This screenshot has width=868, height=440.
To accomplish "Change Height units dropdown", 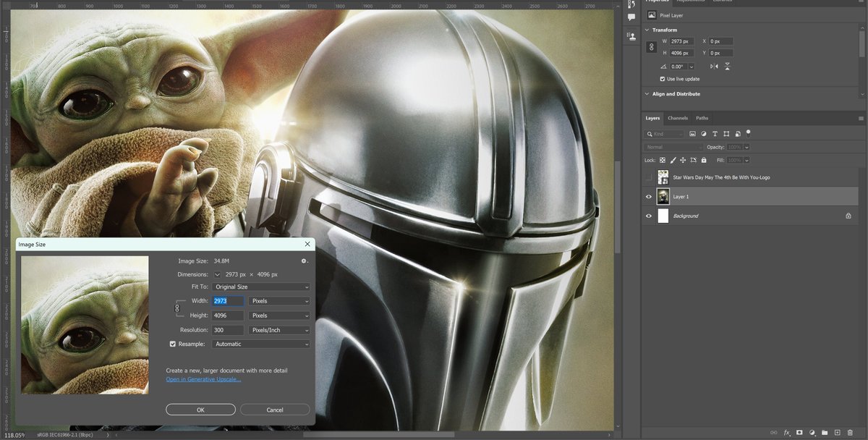I will (279, 316).
